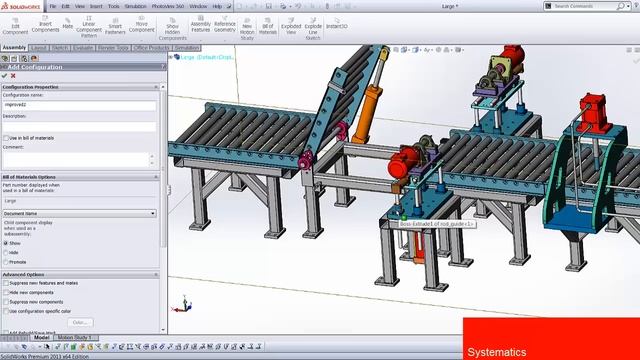Open Assembly Features
This screenshot has width=640, height=360.
click(x=201, y=24)
